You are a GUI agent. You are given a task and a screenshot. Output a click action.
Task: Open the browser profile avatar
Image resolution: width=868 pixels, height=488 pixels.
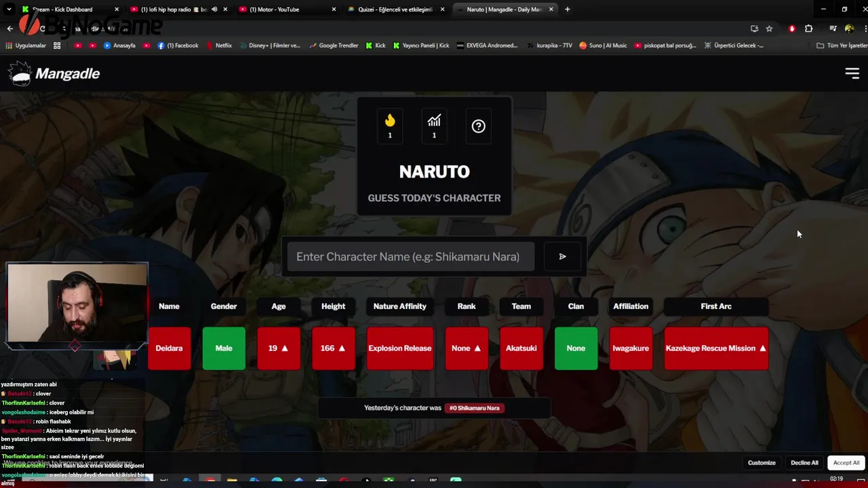click(849, 28)
